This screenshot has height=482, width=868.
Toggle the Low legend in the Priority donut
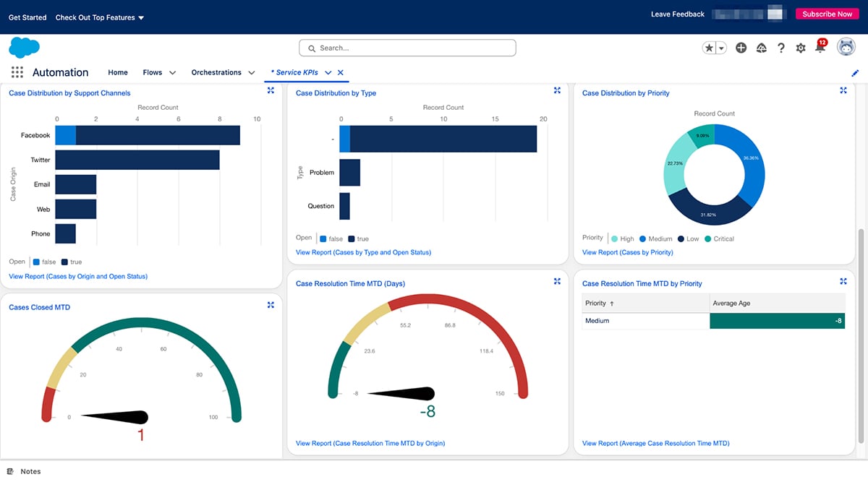coord(687,238)
